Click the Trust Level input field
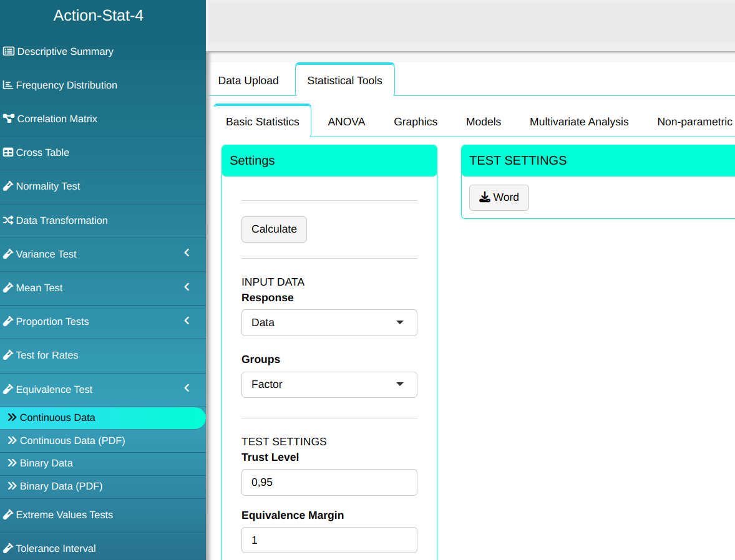Screen dimensions: 735x560 329,483
